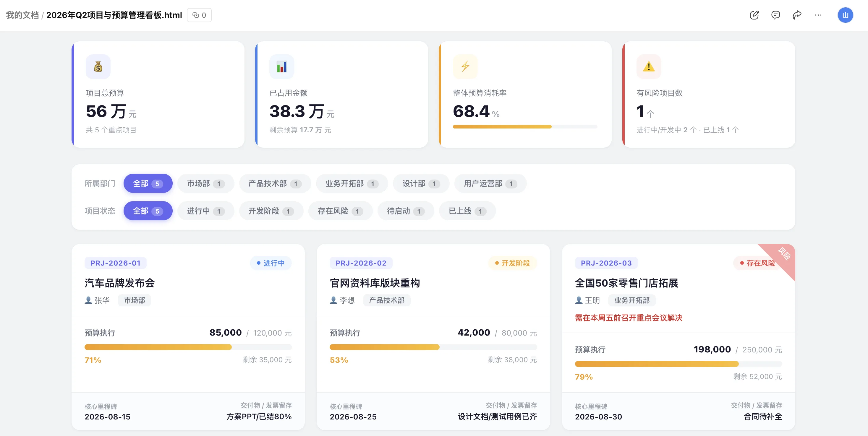Filter by status 开发阶段
Image resolution: width=868 pixels, height=436 pixels.
(271, 211)
